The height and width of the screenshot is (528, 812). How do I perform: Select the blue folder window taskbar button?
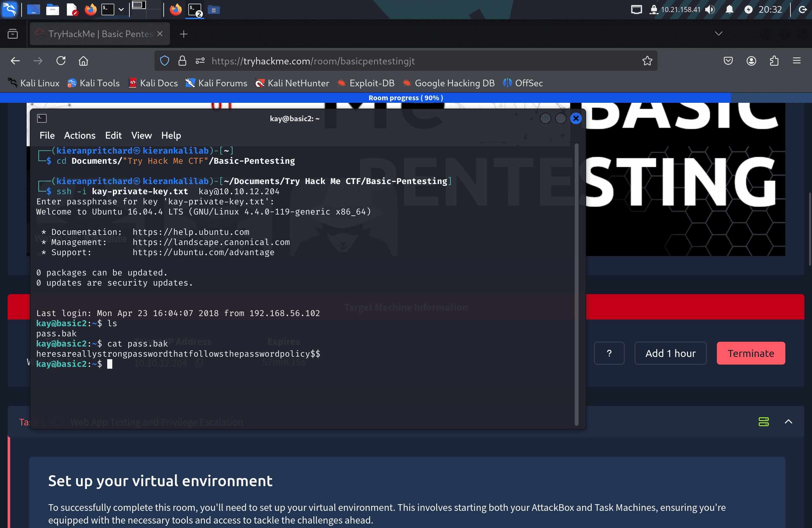[213, 10]
